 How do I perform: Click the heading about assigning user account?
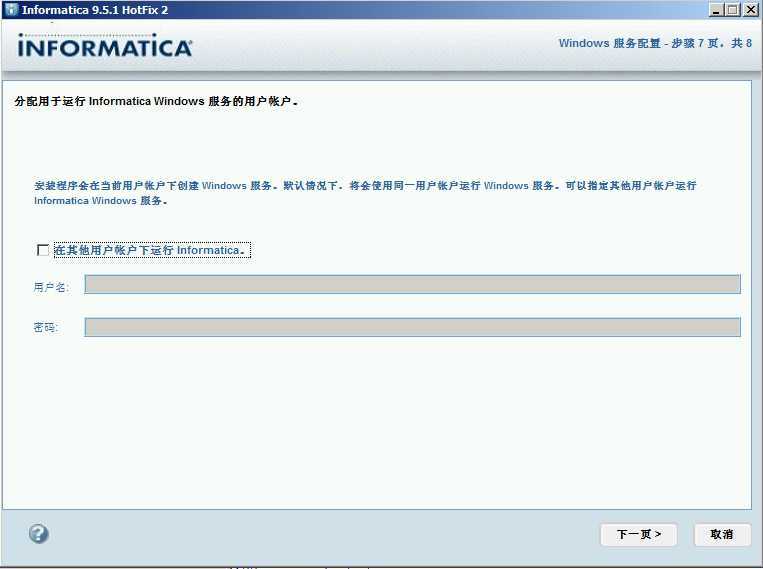pos(156,101)
